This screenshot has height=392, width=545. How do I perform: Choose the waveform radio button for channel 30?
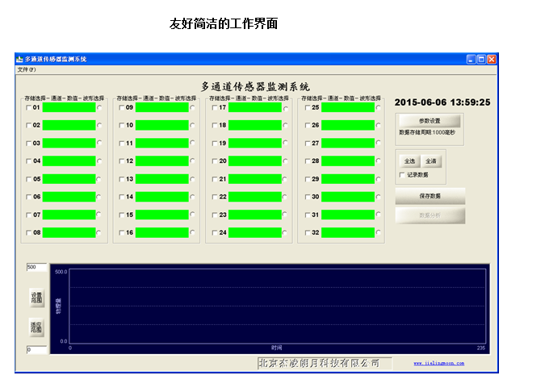[x=378, y=198]
